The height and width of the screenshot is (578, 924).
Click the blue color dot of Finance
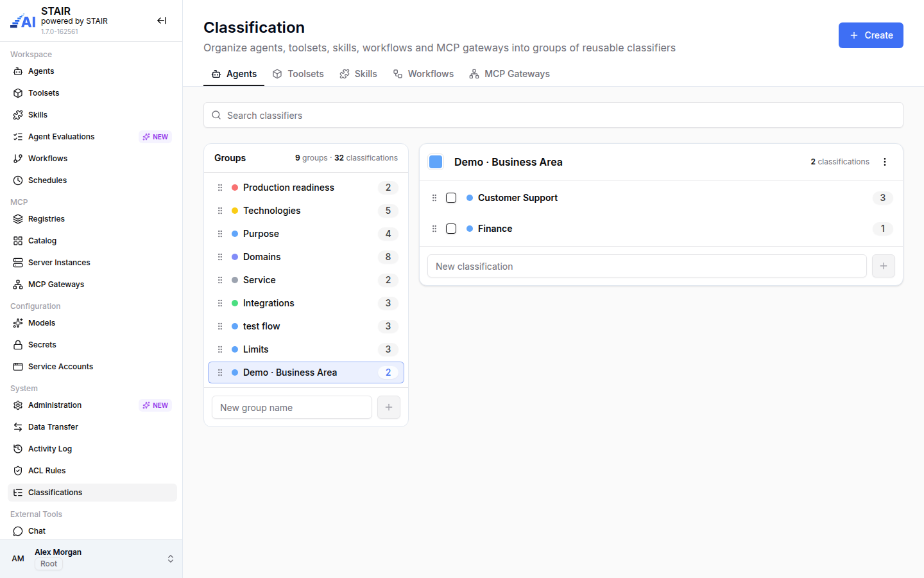[x=470, y=229]
